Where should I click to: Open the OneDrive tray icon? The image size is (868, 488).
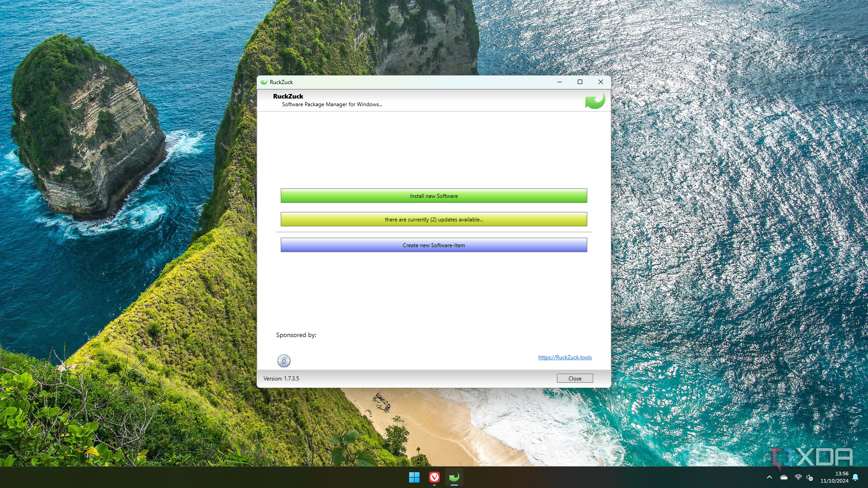(x=784, y=477)
